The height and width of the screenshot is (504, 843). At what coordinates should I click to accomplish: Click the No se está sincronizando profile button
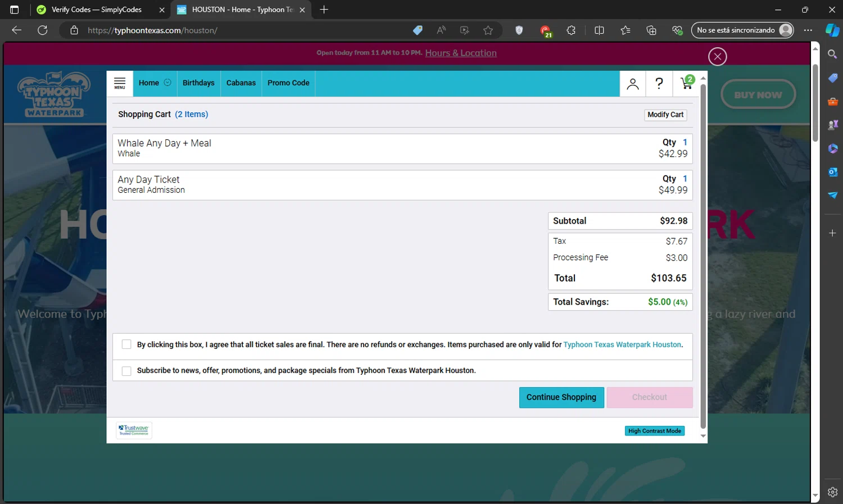(x=742, y=30)
